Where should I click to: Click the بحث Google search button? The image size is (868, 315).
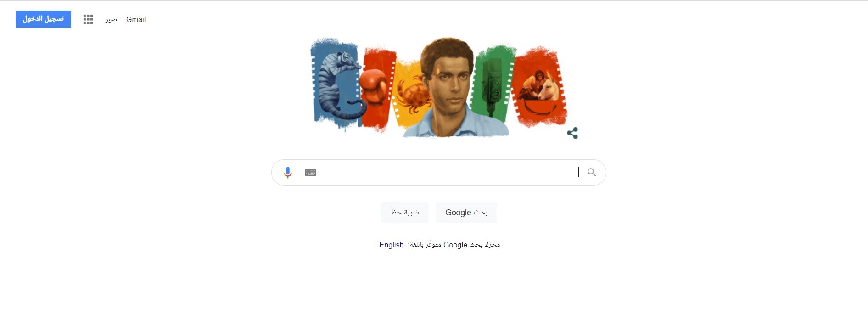coord(466,213)
